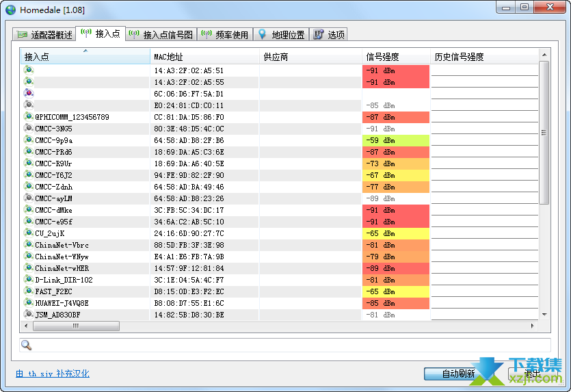Click the purple icon for MAC 6C:06:D6:F7:5A:D1
This screenshot has height=392, width=571.
tap(29, 93)
